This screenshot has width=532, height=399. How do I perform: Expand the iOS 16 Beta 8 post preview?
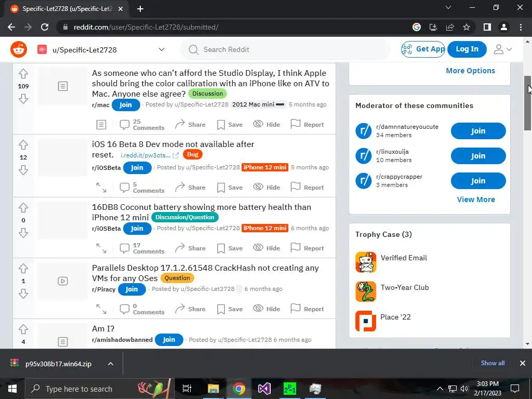click(101, 187)
